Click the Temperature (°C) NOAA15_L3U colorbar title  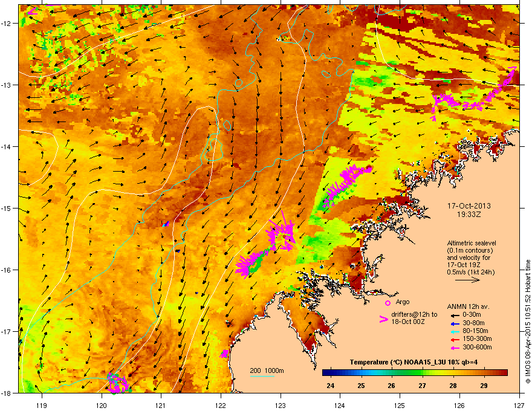click(x=414, y=363)
